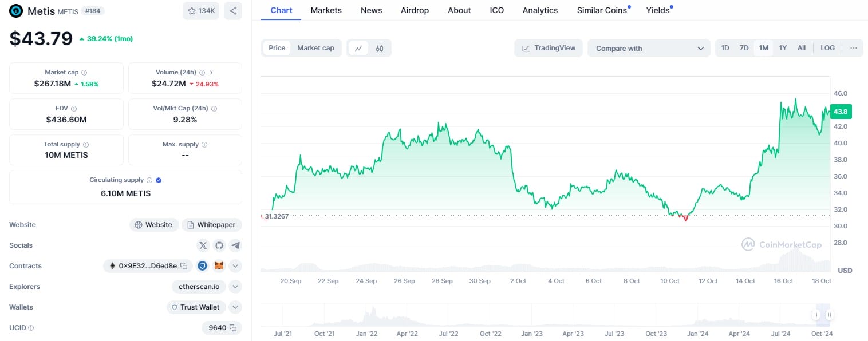
Task: Open the Compare with dropdown
Action: click(649, 49)
